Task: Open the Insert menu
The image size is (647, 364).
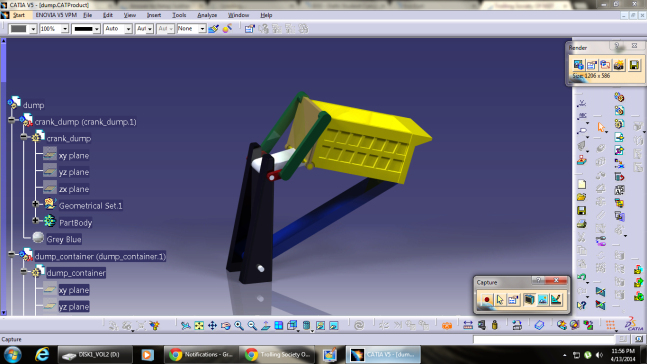Action: point(154,15)
